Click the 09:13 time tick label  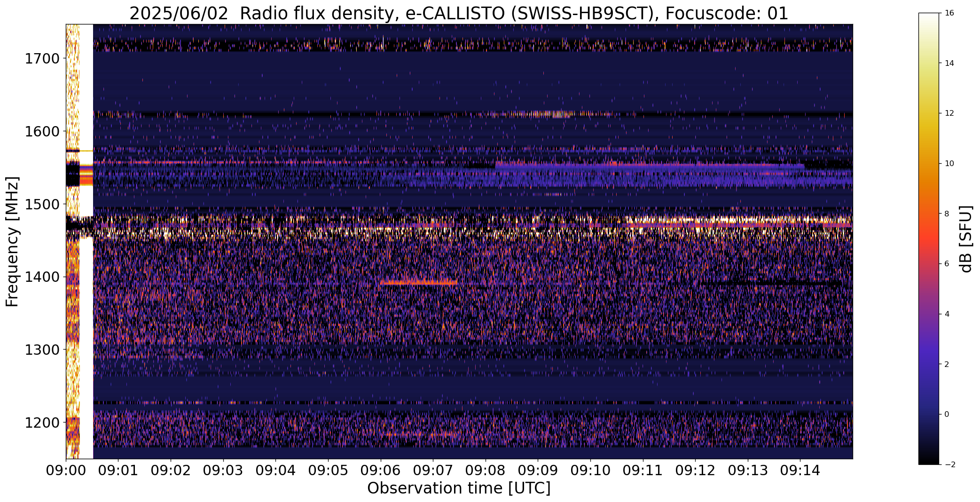click(748, 470)
